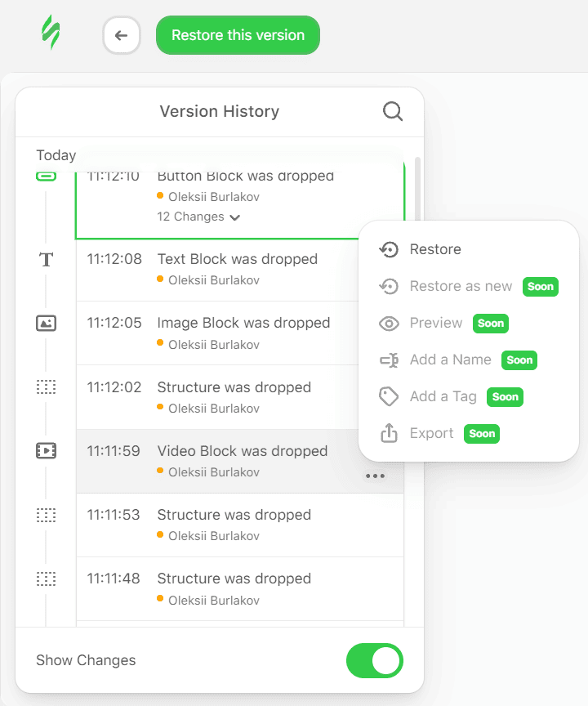Toggle off Show Changes
Screen dimensions: 588x706
(x=374, y=661)
